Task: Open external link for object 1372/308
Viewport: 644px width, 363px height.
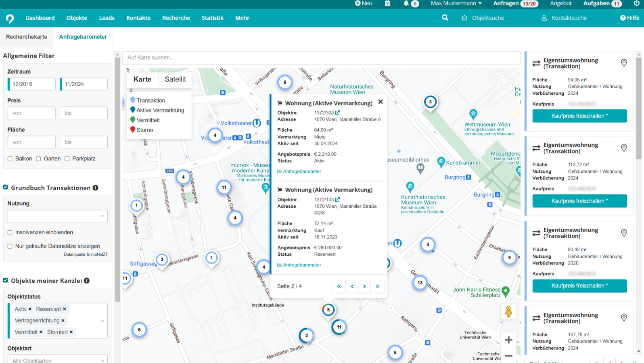Action: point(337,113)
